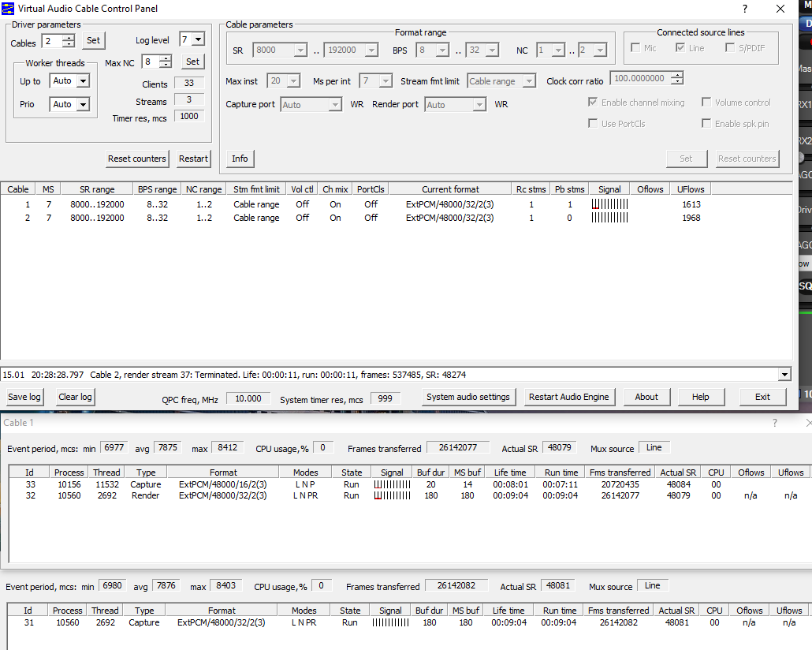Viewport: 812px width, 650px height.
Task: Open System audio settings
Action: [468, 397]
